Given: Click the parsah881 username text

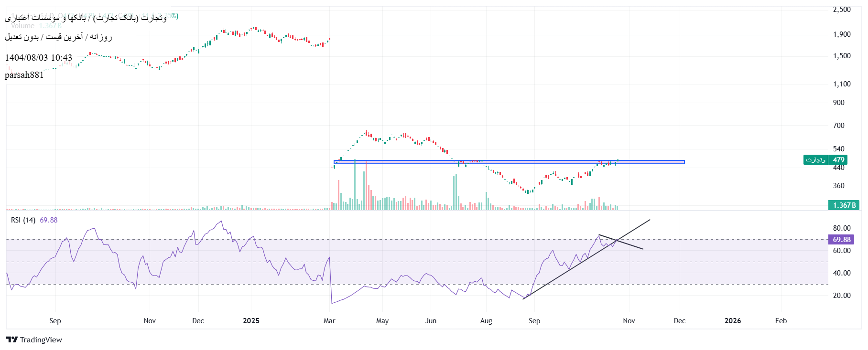Looking at the screenshot, I should [24, 75].
